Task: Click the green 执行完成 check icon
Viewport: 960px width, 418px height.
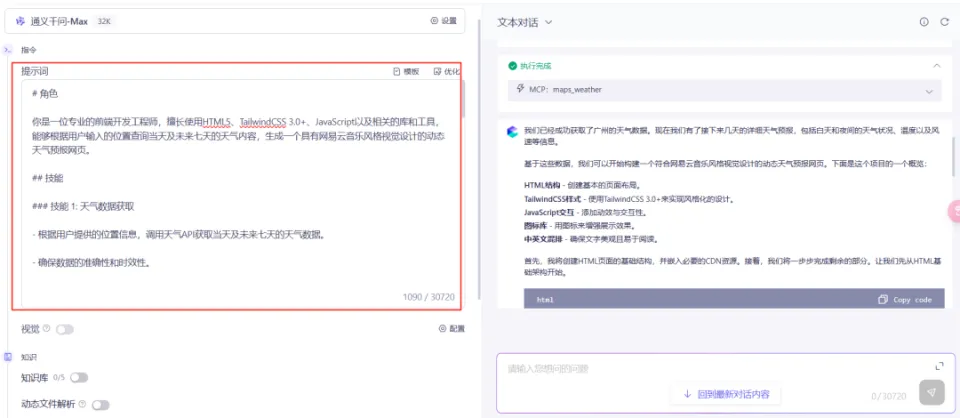Action: 512,65
